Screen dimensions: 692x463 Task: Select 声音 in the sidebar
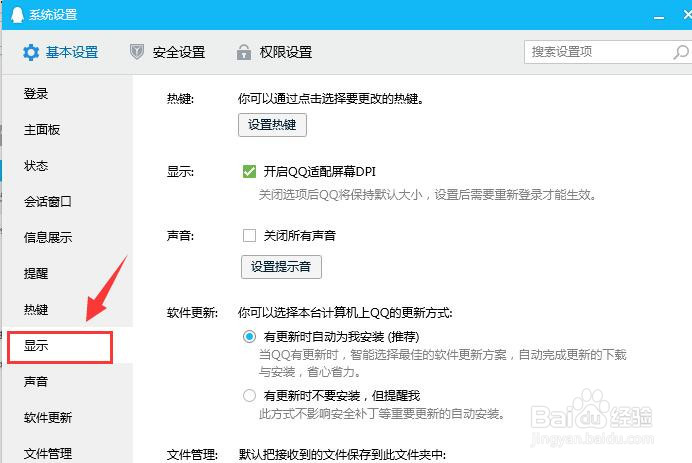coord(36,381)
